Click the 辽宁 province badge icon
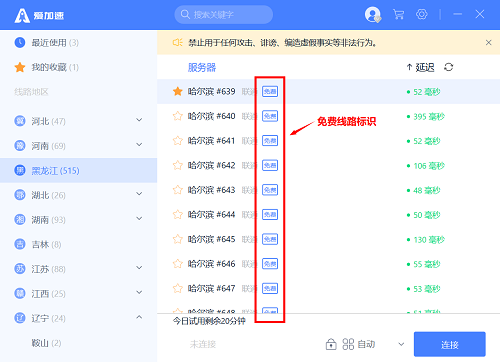 (x=20, y=318)
